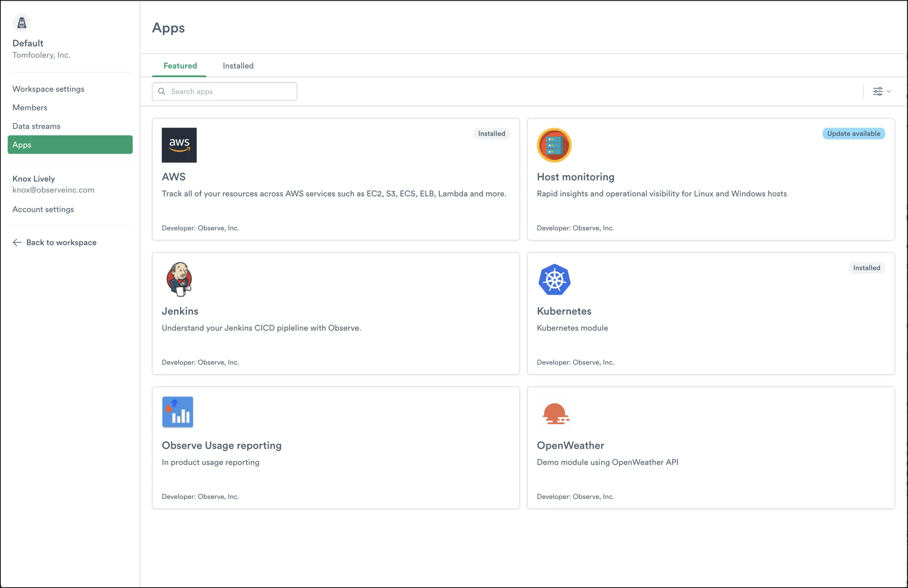908x588 pixels.
Task: Click the Developer line on Host monitoring card
Action: pos(575,228)
